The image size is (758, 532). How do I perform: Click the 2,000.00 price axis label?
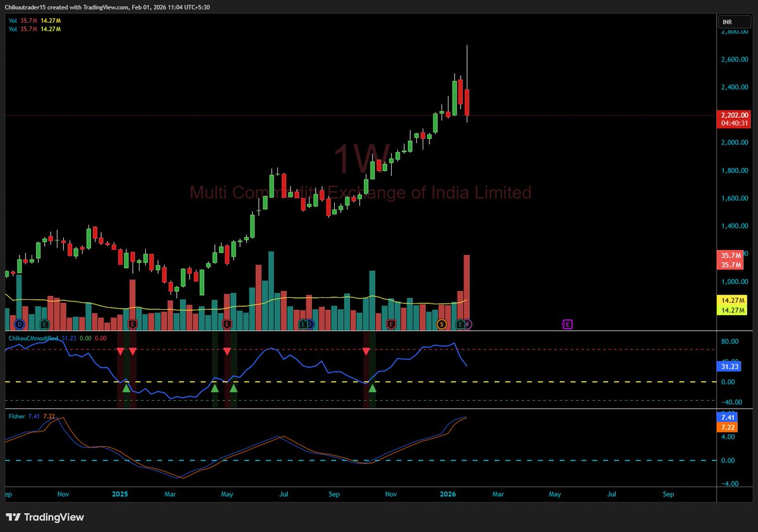point(735,143)
